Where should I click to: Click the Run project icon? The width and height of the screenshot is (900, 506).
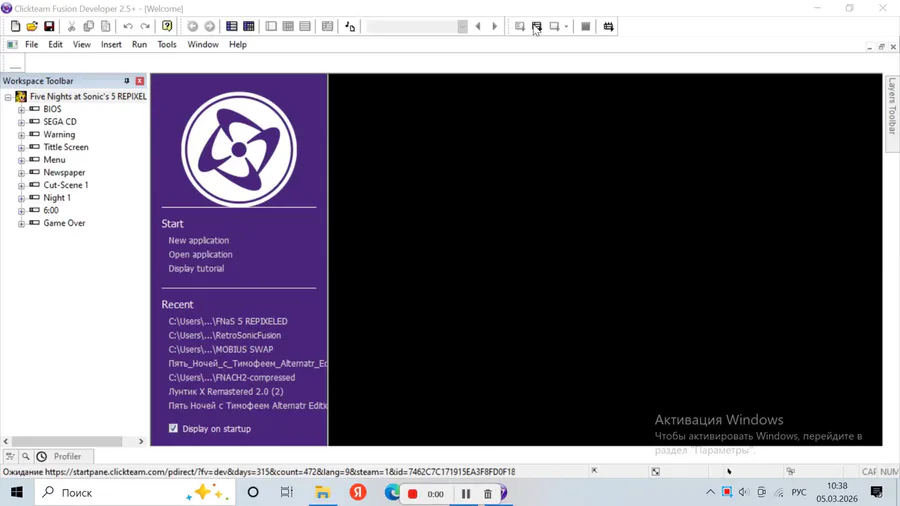click(x=519, y=26)
